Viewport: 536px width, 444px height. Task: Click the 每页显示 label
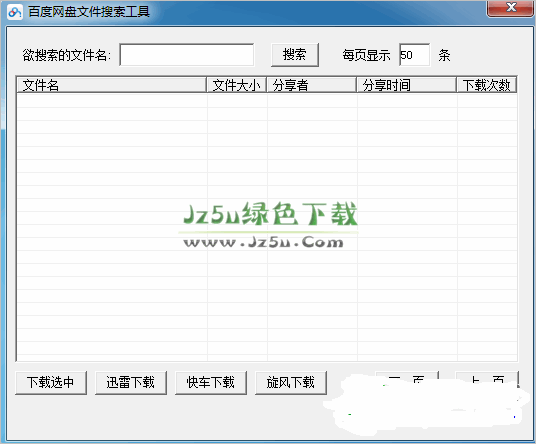366,55
